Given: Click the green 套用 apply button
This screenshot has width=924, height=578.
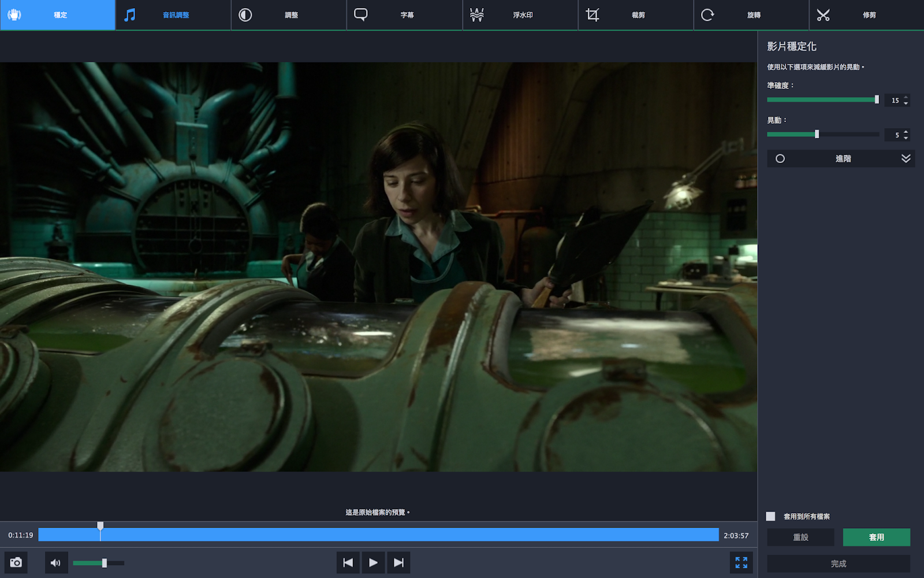Looking at the screenshot, I should 877,537.
